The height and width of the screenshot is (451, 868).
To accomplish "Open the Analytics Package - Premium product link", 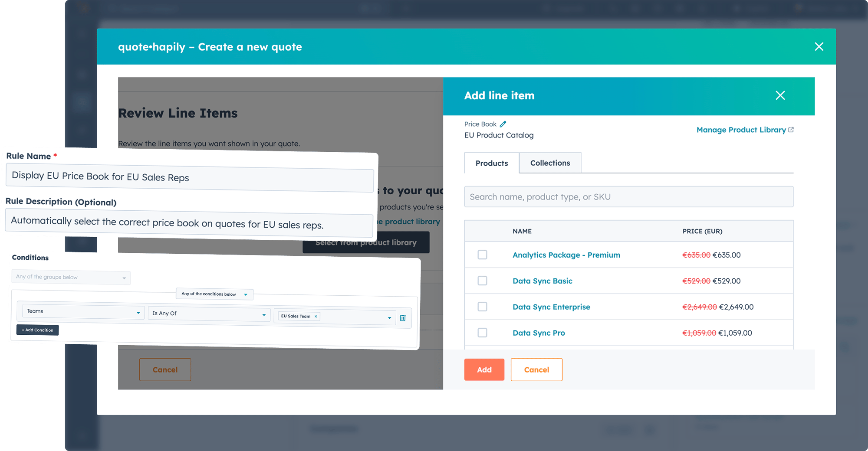I will point(566,255).
